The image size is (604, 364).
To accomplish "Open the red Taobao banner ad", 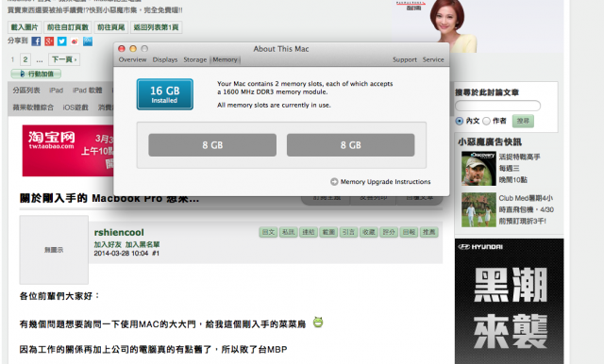I will coord(68,151).
